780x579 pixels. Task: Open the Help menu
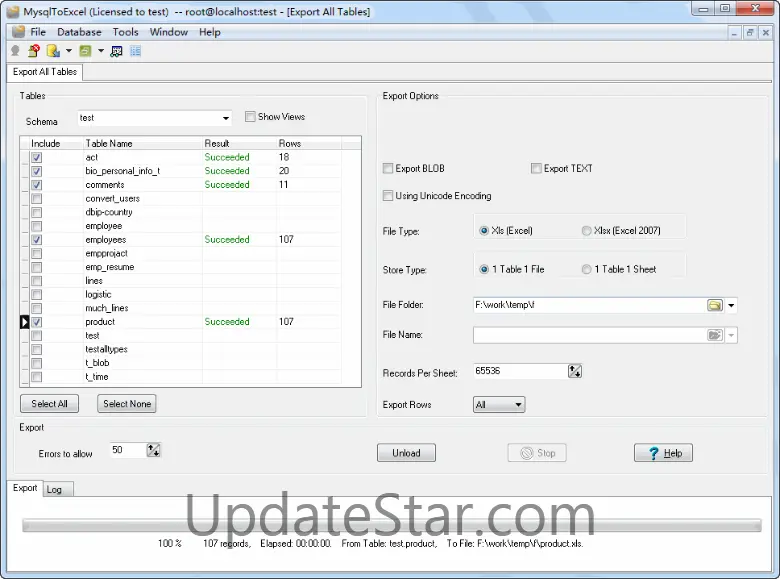[x=209, y=32]
